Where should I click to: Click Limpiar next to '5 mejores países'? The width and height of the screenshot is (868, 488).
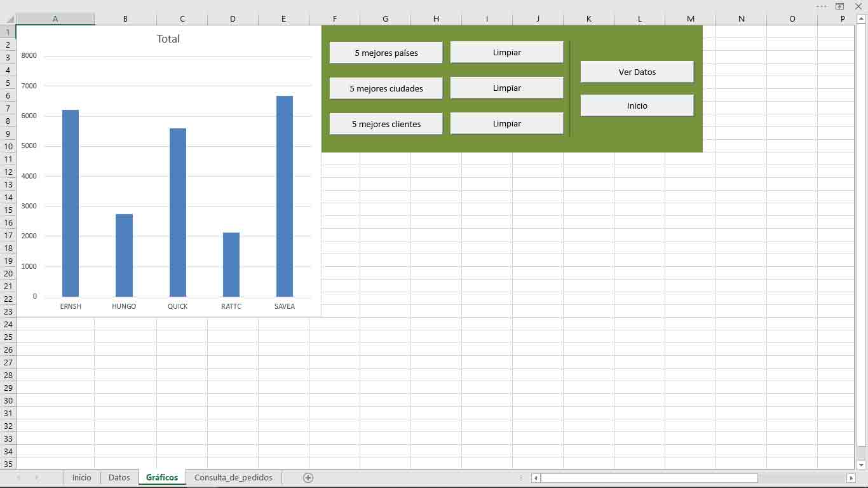(506, 52)
